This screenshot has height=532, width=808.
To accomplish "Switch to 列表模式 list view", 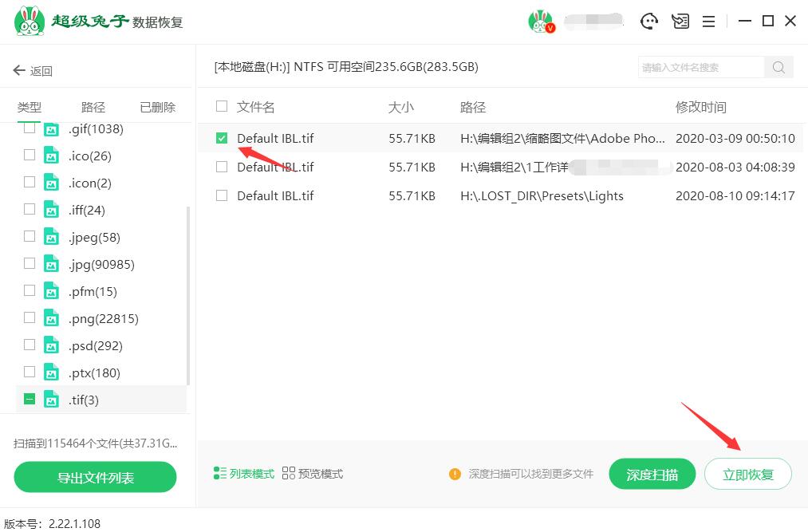I will click(x=243, y=472).
